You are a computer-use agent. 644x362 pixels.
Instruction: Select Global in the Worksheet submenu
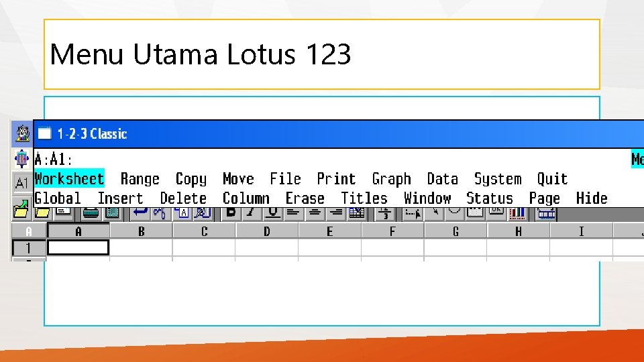58,198
